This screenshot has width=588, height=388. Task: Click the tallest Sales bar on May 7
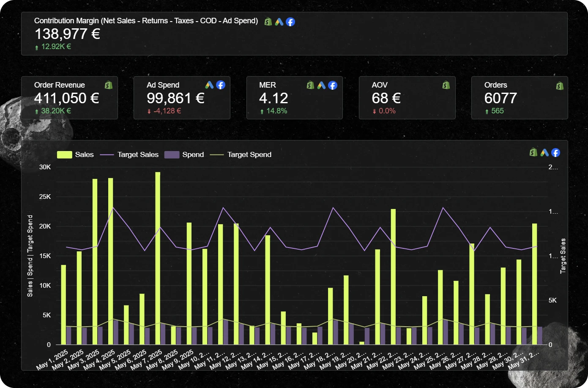(x=158, y=258)
